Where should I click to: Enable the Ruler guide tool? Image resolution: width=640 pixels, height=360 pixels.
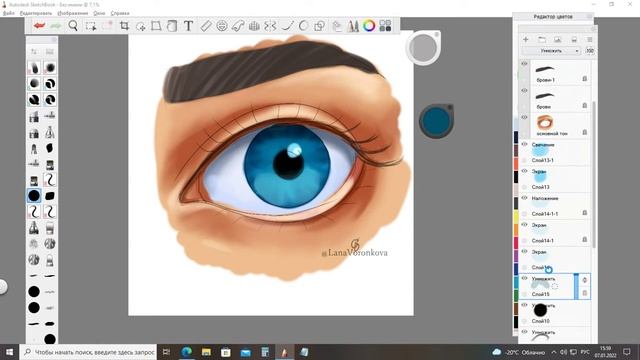click(x=206, y=26)
